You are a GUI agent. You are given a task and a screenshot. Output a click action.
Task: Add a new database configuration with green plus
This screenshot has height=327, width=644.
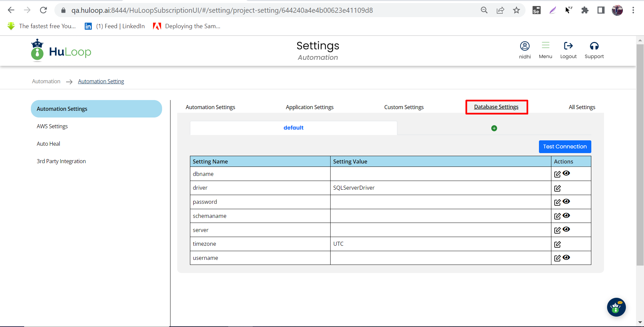(494, 128)
